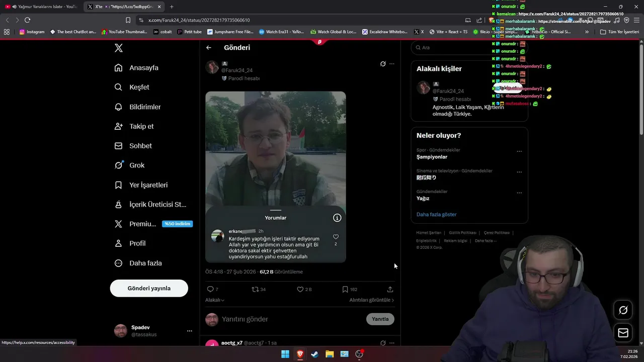Click the floating Grok button
The height and width of the screenshot is (362, 644).
pos(623,310)
